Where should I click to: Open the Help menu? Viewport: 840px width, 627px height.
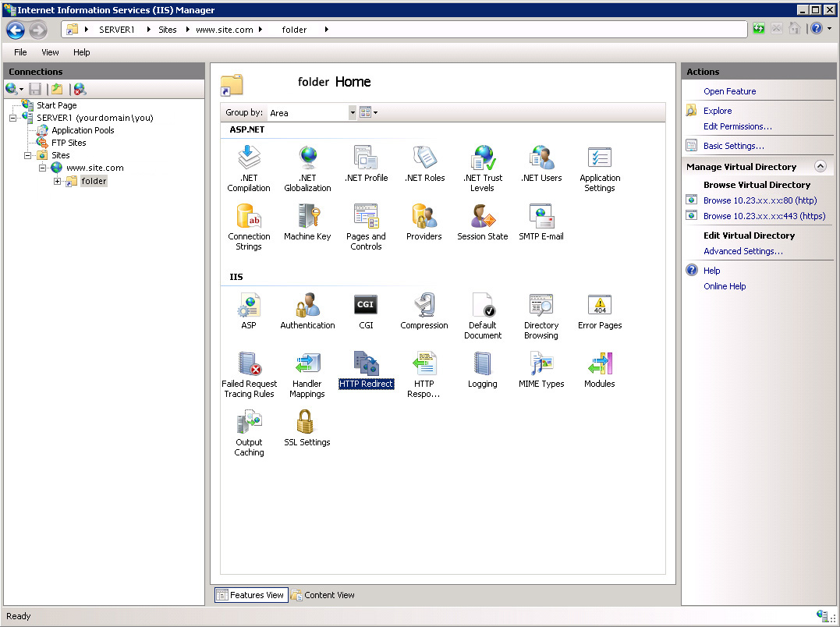point(81,52)
